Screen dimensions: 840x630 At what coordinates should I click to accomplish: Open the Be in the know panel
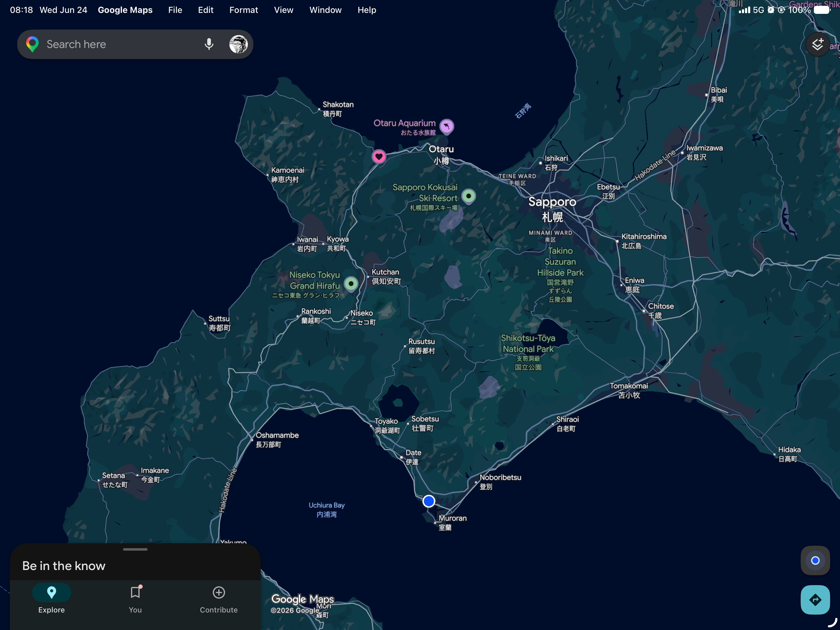point(64,566)
